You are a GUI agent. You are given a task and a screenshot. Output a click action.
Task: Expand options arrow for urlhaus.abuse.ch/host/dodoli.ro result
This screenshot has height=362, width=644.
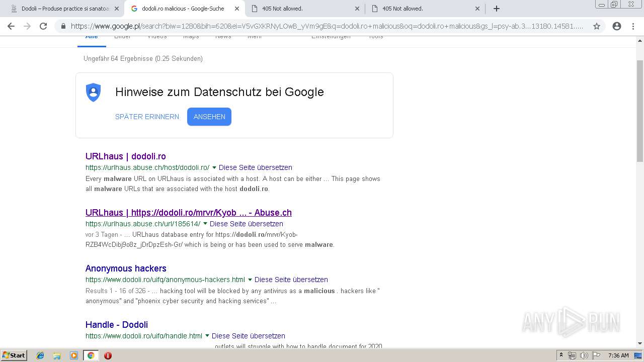[214, 167]
